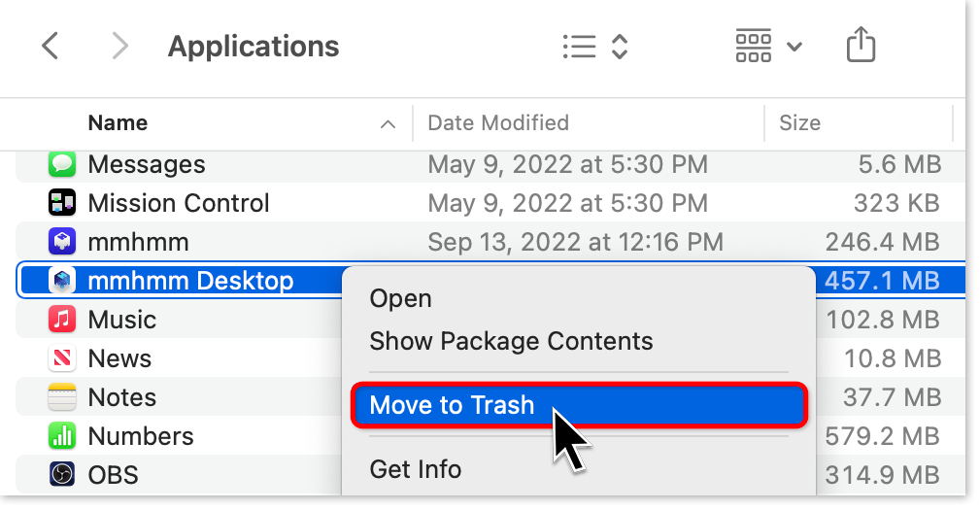The width and height of the screenshot is (980, 510).
Task: Select the Music app icon
Action: tap(62, 320)
